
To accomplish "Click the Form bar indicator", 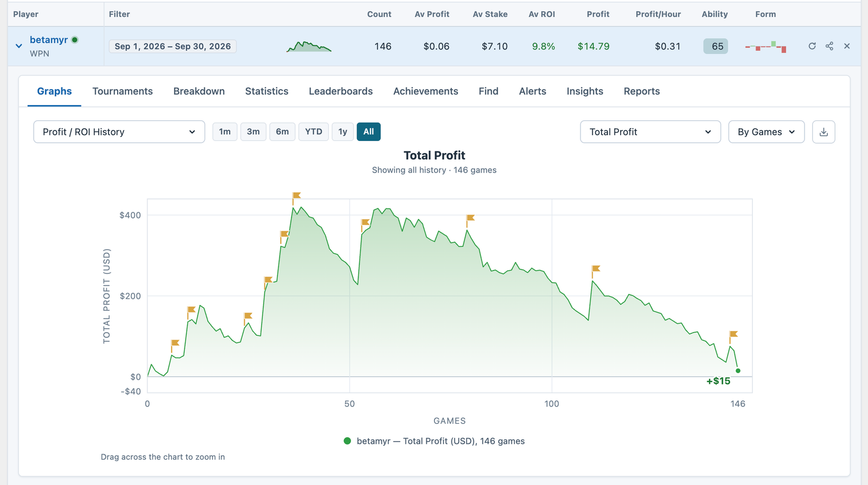I will 766,47.
